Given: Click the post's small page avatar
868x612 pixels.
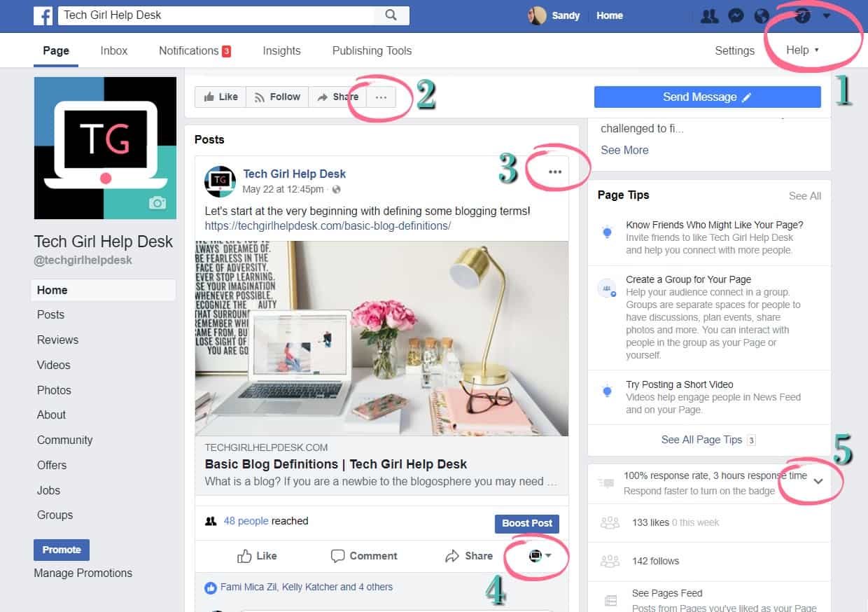Looking at the screenshot, I should 220,181.
